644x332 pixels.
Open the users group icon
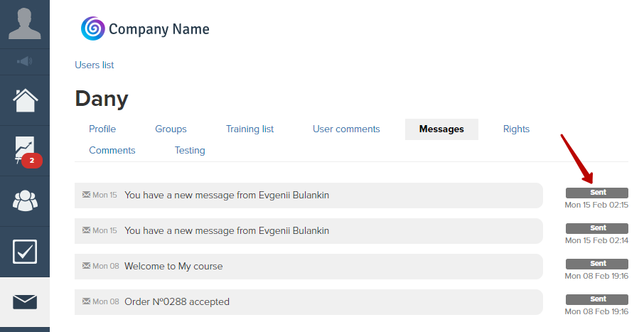pos(25,200)
